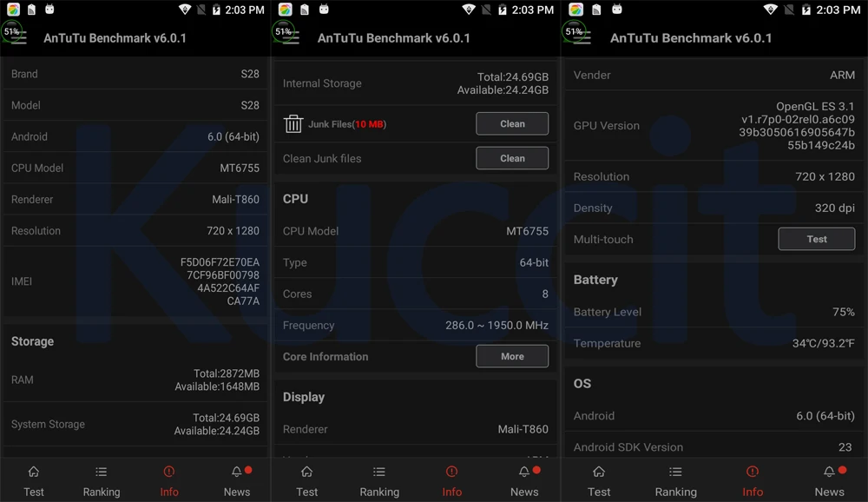Viewport: 868px width, 502px height.
Task: Click Clean button beside Clean Junk files
Action: click(x=512, y=158)
